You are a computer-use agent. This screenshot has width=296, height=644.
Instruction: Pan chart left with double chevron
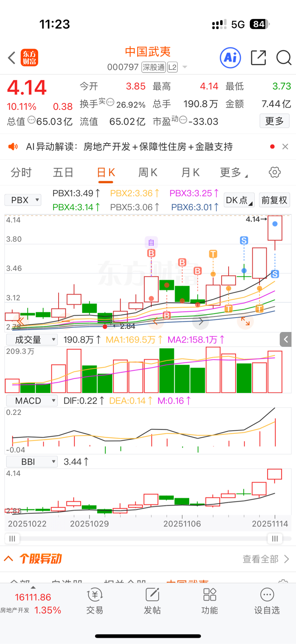coord(20,320)
